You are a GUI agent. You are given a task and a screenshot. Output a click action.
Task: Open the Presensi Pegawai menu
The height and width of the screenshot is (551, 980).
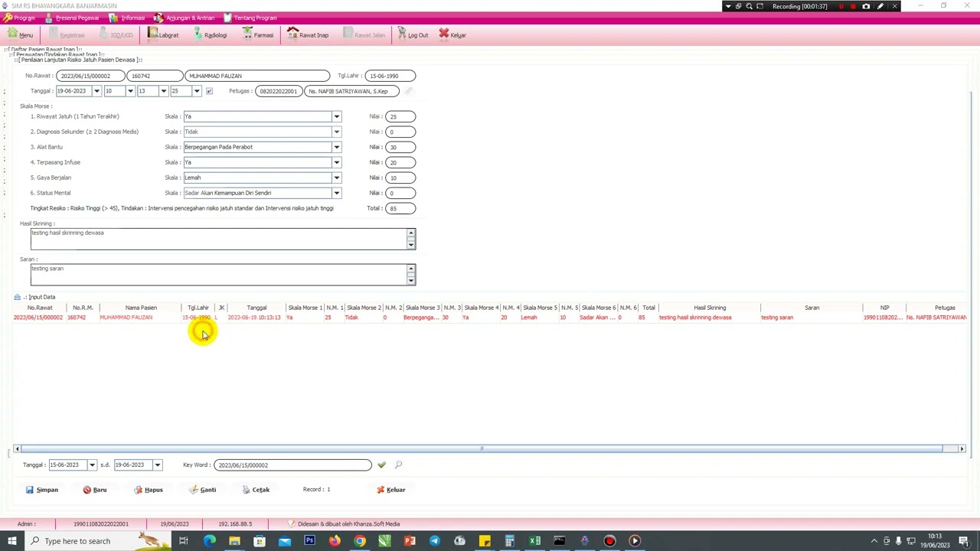click(x=72, y=18)
